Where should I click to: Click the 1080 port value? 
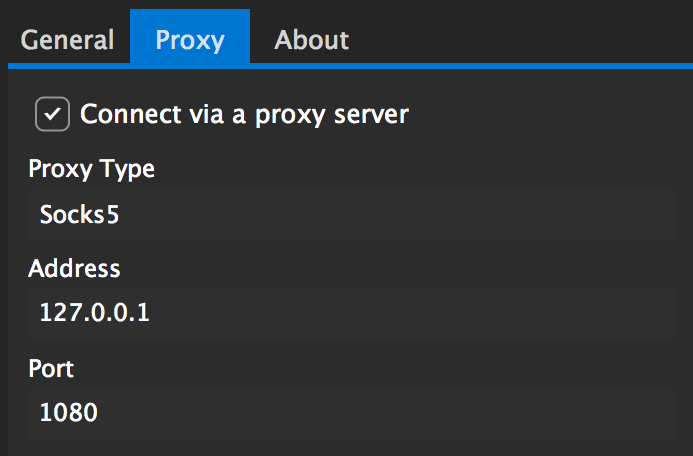click(x=69, y=413)
